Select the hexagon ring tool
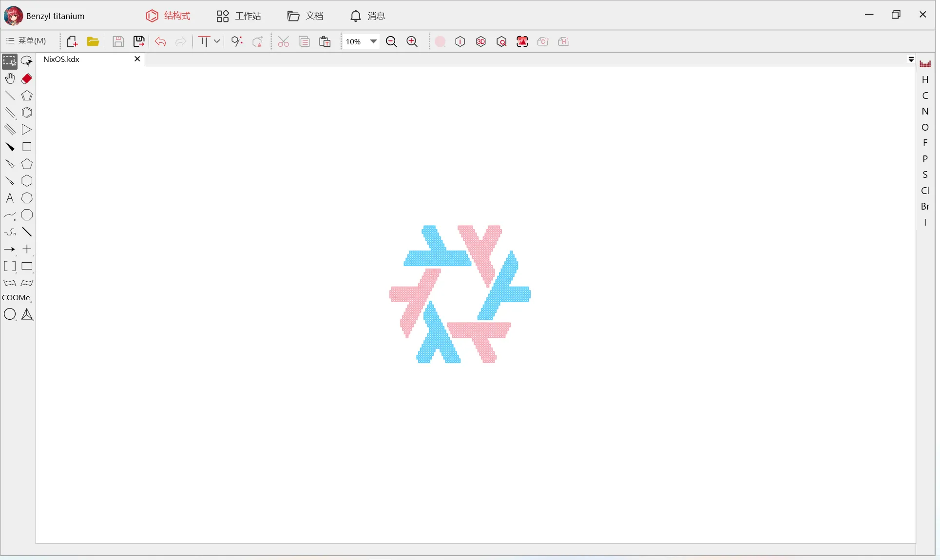Screen dimensions: 940x560 (x=27, y=181)
